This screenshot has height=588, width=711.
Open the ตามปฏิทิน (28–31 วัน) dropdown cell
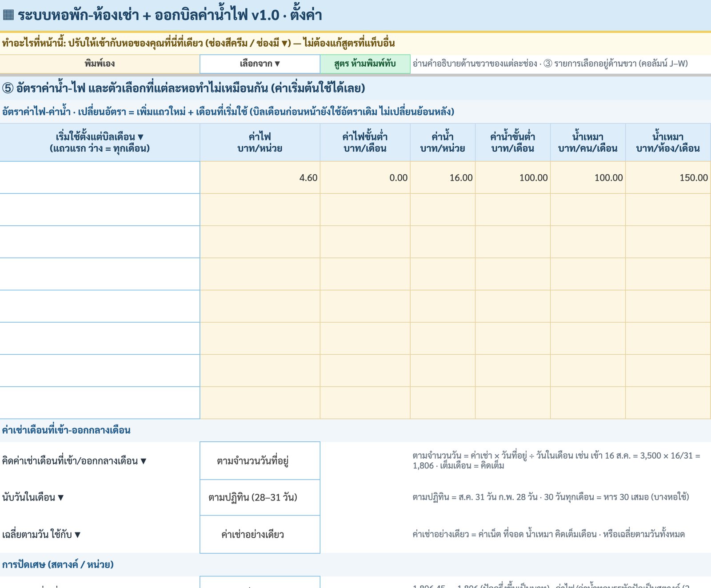(260, 497)
